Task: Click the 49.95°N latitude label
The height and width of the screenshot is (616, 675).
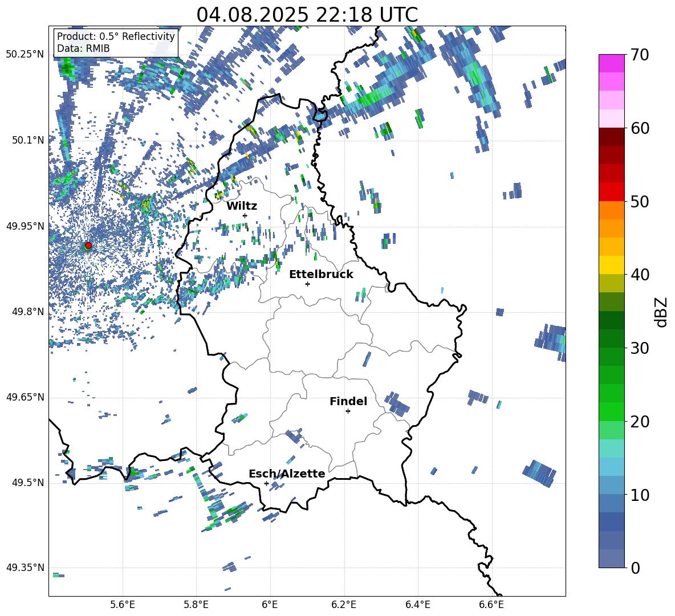Action: tap(25, 226)
